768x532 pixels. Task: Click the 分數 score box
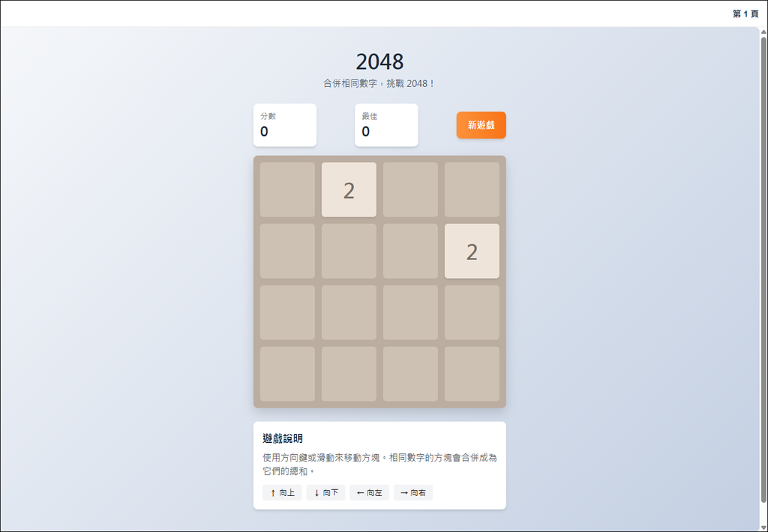[x=284, y=125]
